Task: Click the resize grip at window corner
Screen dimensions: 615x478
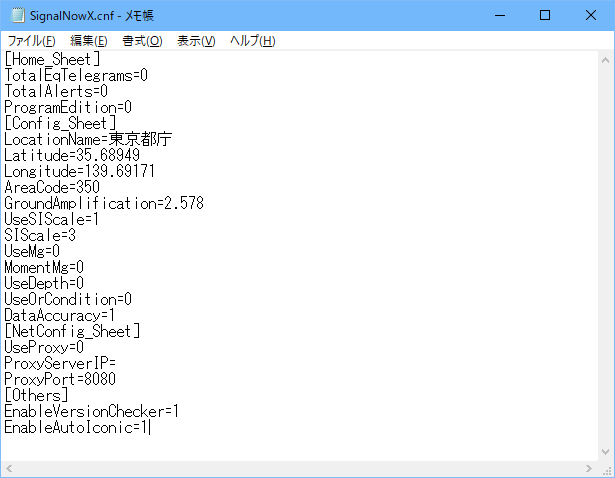Action: [x=605, y=469]
